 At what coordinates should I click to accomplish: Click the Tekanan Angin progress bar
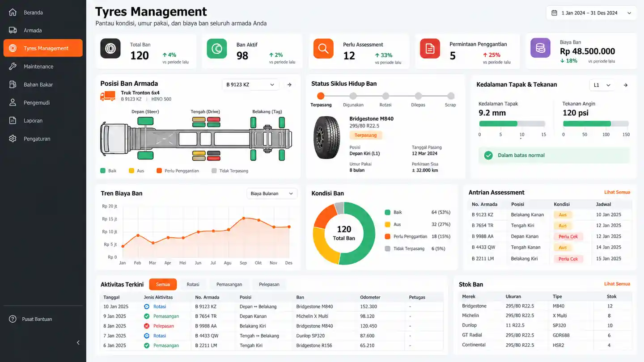[x=596, y=124]
